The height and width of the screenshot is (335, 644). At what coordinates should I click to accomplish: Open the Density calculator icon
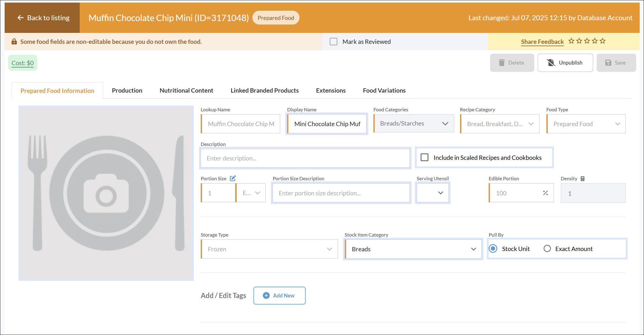582,179
